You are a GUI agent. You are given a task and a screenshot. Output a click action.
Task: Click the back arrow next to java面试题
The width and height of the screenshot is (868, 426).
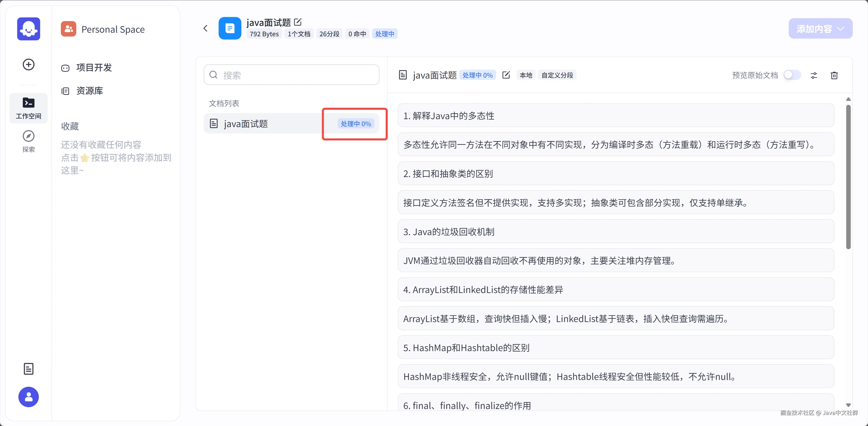(x=205, y=28)
